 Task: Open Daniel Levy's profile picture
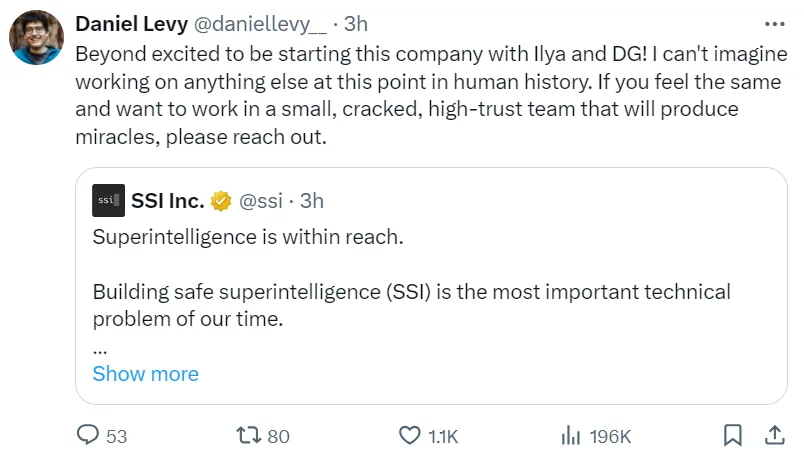[x=38, y=38]
